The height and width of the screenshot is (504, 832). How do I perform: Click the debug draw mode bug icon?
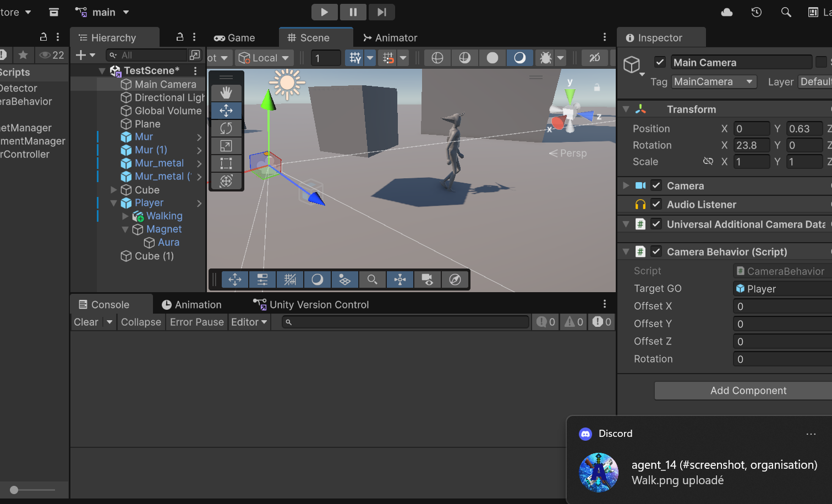tap(546, 58)
